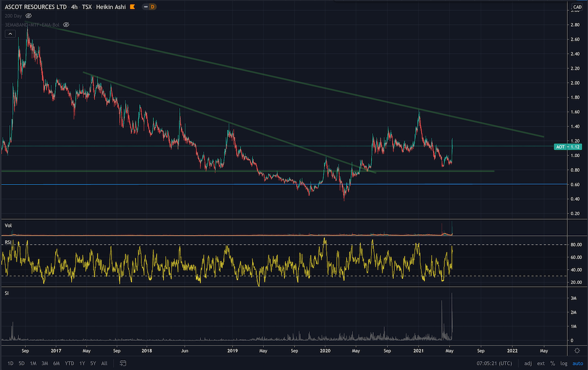Open the go-to-date calendar icon
This screenshot has height=370, width=588.
point(121,363)
